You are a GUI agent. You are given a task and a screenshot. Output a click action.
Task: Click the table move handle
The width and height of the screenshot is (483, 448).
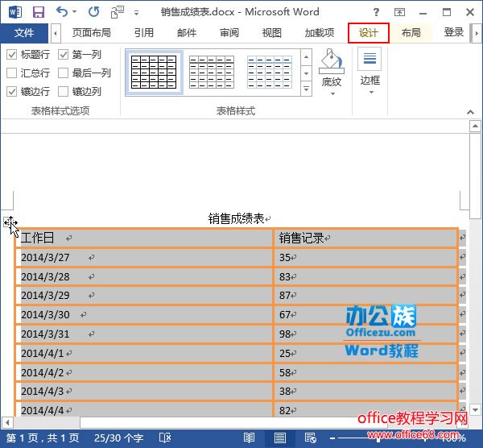pos(9,222)
